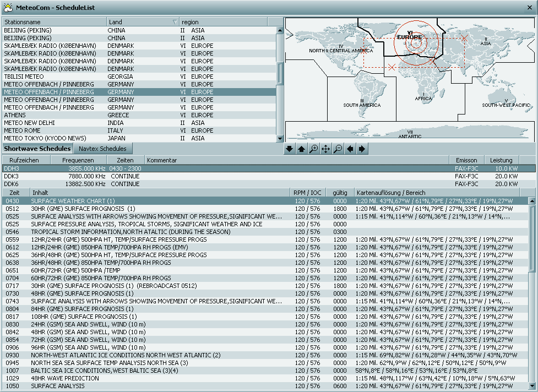Viewport: 538px width, 392px height.
Task: Click the zoom in magnifier icon
Action: coord(313,149)
